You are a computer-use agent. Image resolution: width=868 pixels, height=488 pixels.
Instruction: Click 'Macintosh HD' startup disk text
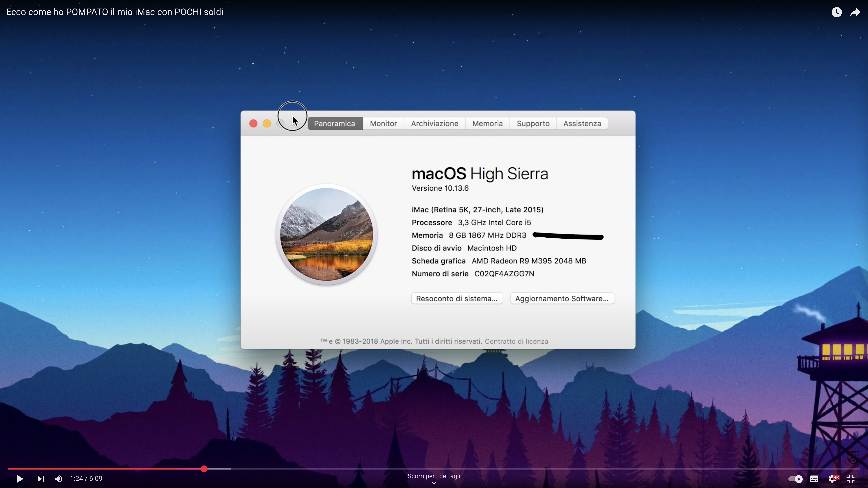coord(492,248)
